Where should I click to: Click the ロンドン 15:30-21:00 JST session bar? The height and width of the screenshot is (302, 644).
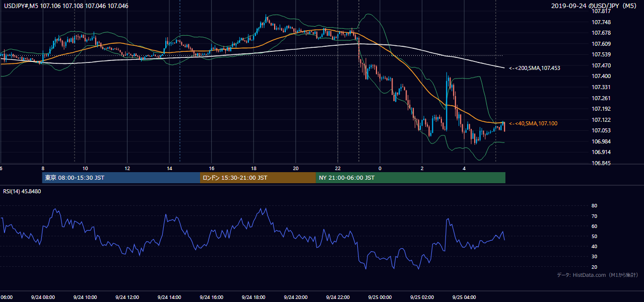pyautogui.click(x=258, y=178)
